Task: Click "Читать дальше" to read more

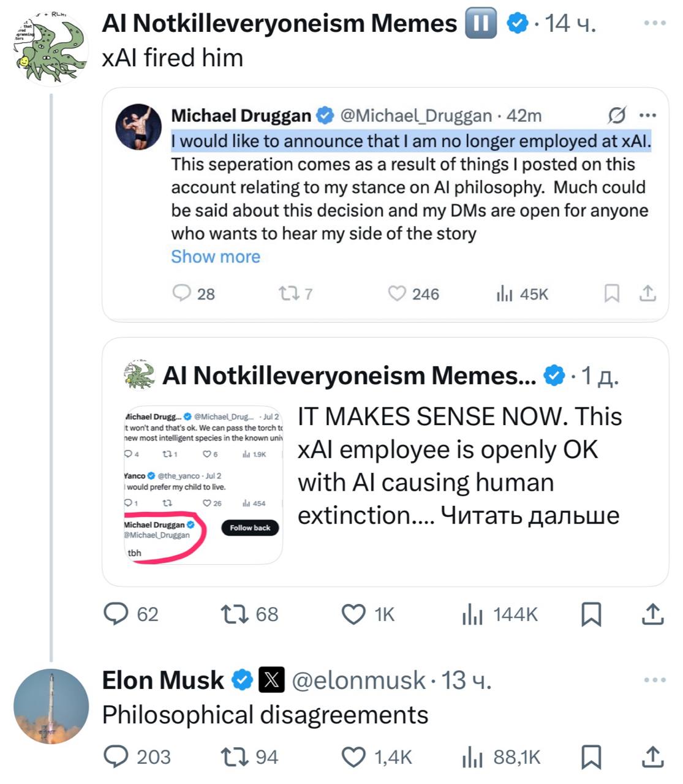Action: click(x=530, y=516)
